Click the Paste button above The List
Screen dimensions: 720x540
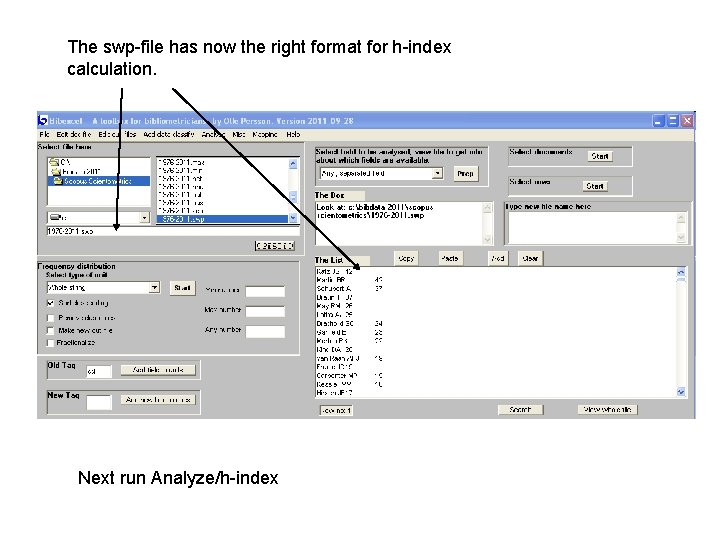tap(450, 258)
